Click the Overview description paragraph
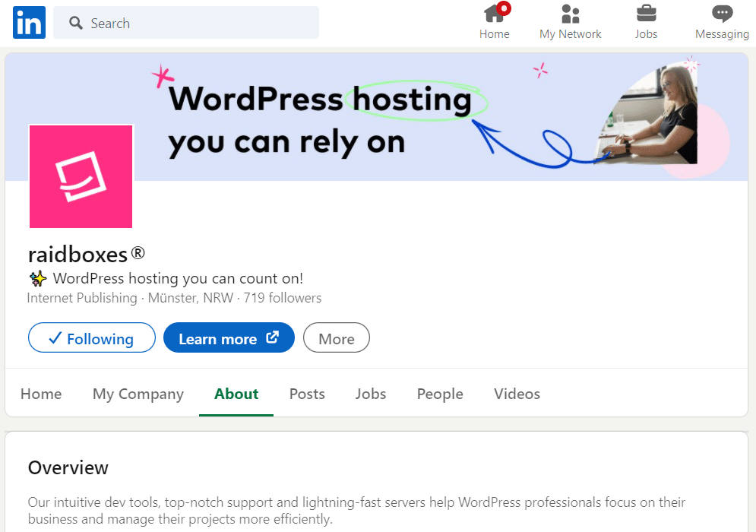 pos(356,511)
